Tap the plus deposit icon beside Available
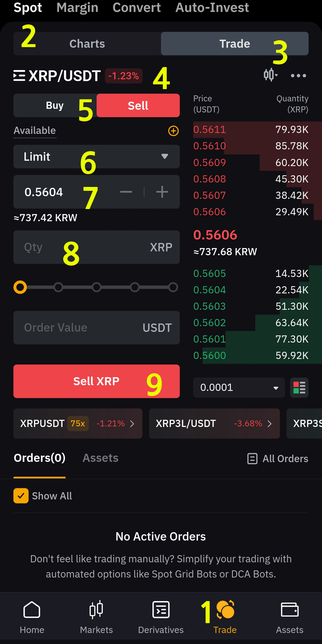This screenshot has width=322, height=644. point(174,131)
